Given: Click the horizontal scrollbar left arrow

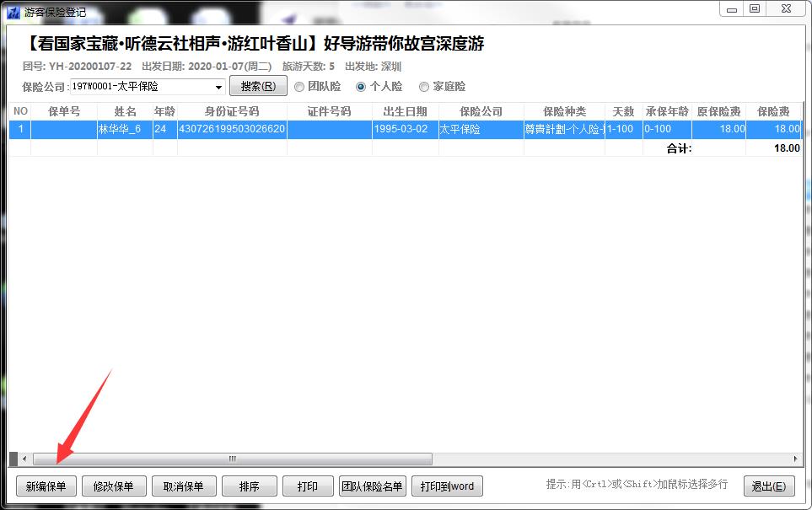Looking at the screenshot, I should click(24, 459).
